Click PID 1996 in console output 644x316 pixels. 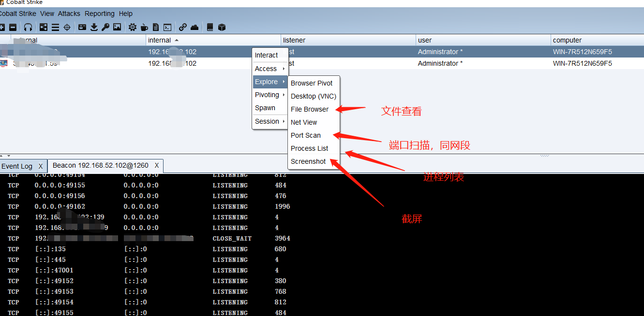pyautogui.click(x=283, y=206)
